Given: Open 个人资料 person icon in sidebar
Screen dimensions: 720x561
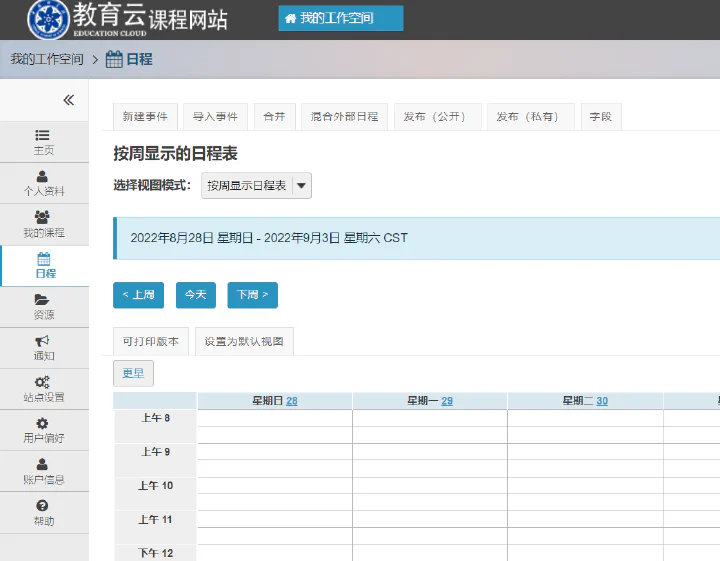Looking at the screenshot, I should (42, 176).
